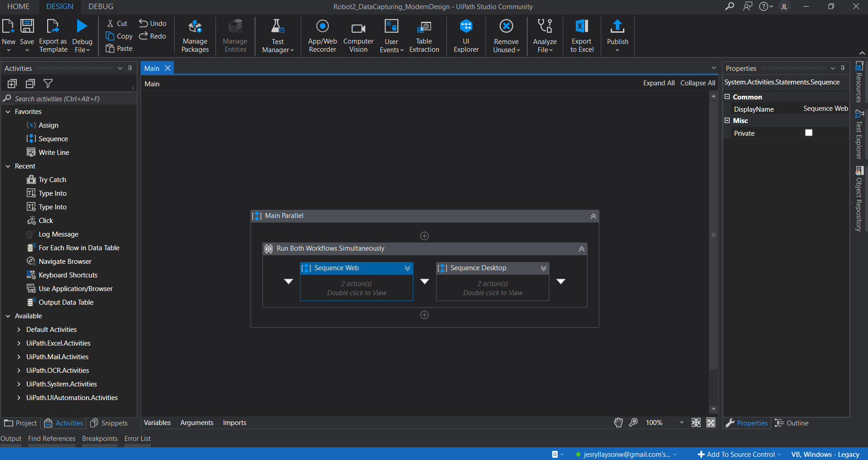868x460 pixels.
Task: Cut the selected activity
Action: pos(117,24)
